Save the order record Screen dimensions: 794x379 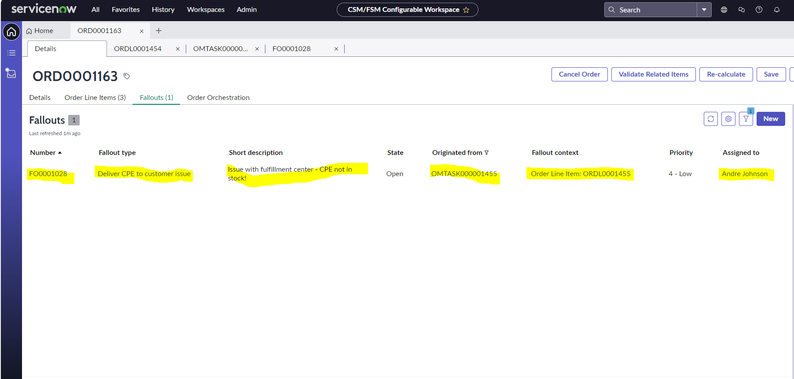click(x=771, y=74)
